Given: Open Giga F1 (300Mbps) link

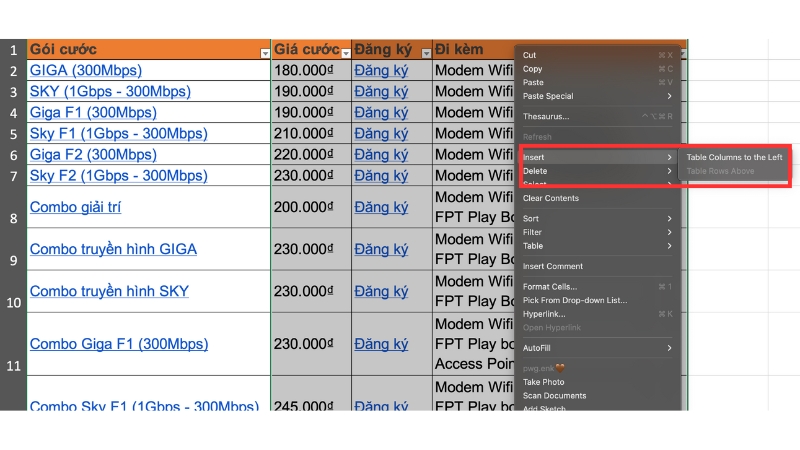Looking at the screenshot, I should [93, 112].
